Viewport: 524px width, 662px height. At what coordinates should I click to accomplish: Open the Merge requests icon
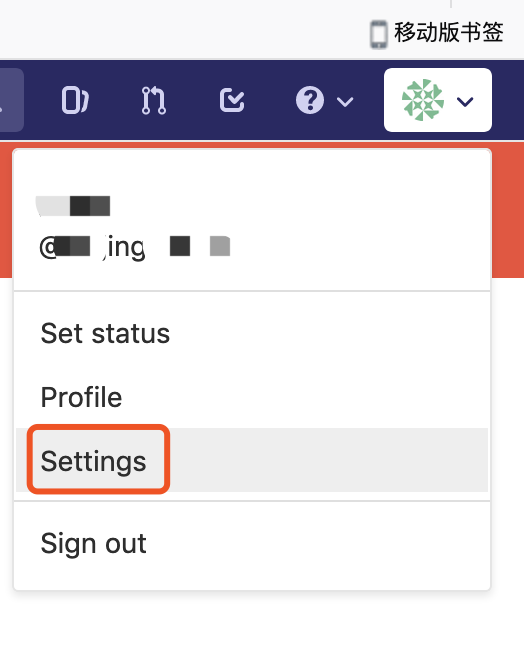click(153, 100)
